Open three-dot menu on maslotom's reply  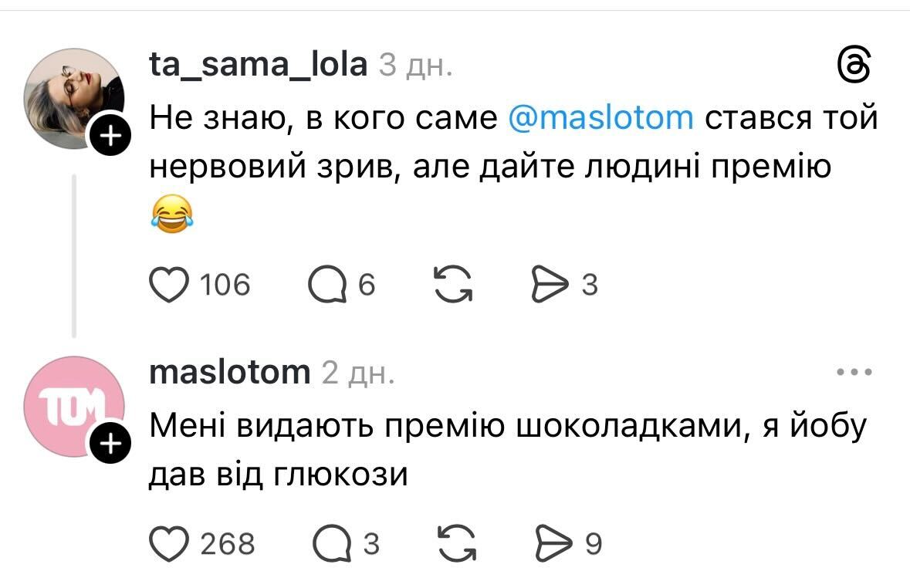tap(854, 373)
